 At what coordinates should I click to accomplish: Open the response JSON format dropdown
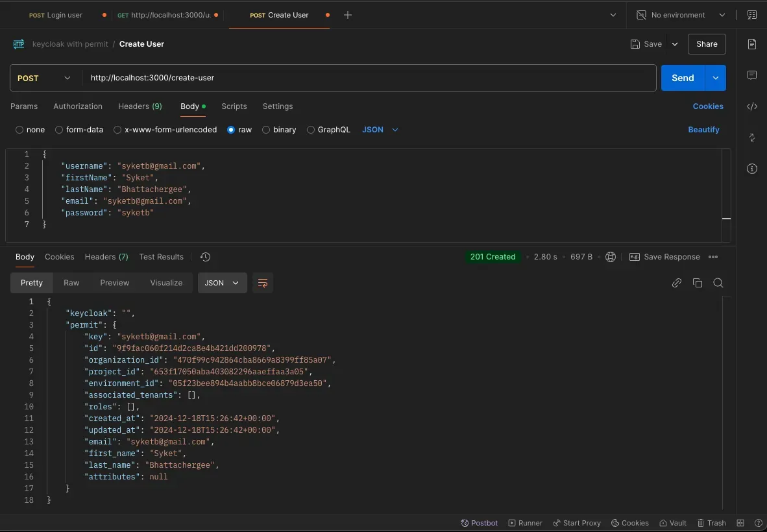pyautogui.click(x=222, y=283)
